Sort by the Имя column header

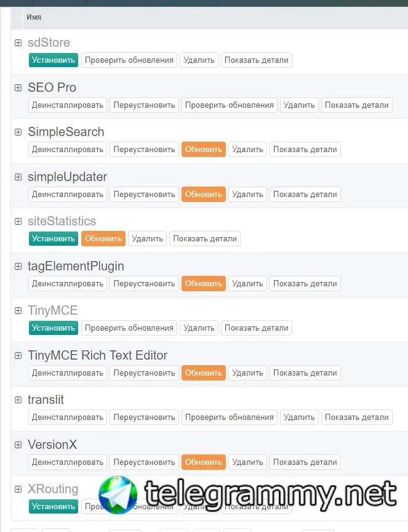pyautogui.click(x=34, y=17)
